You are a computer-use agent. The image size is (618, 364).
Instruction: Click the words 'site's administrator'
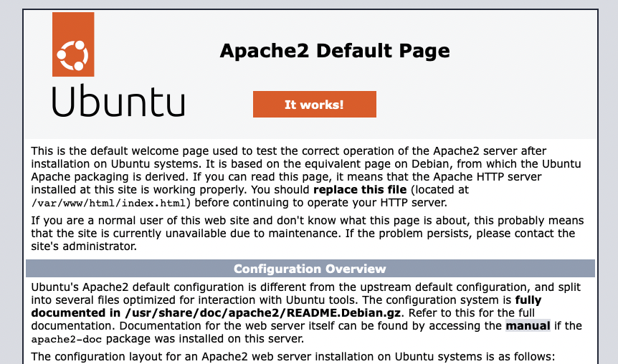83,246
